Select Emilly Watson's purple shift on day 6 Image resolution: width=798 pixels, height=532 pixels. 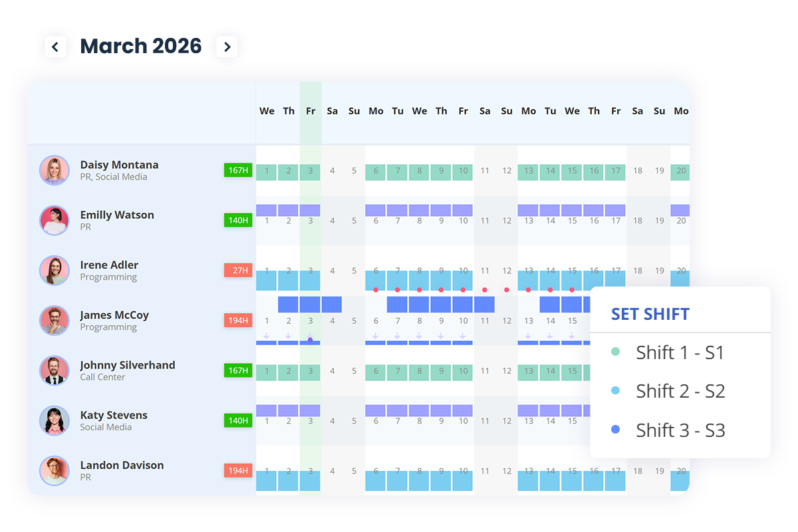pyautogui.click(x=376, y=210)
